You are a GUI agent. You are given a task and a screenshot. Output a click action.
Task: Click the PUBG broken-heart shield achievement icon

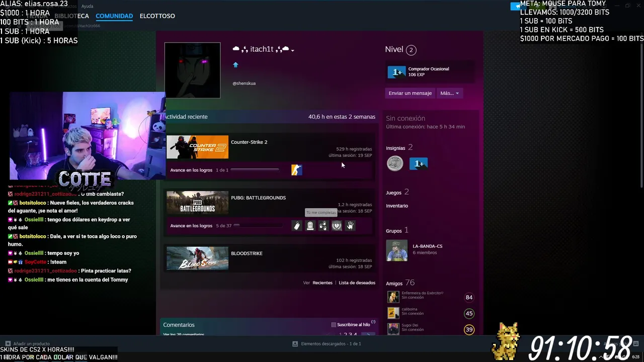tap(337, 226)
